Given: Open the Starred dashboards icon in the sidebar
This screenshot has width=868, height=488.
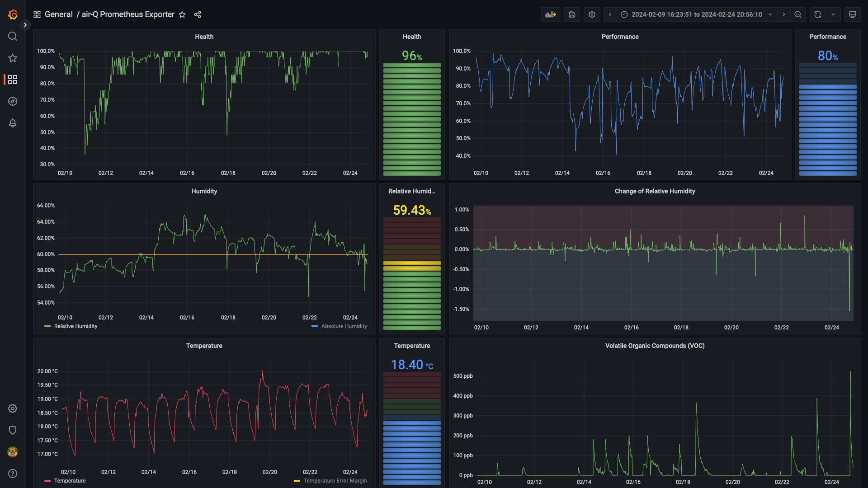Looking at the screenshot, I should pyautogui.click(x=13, y=58).
